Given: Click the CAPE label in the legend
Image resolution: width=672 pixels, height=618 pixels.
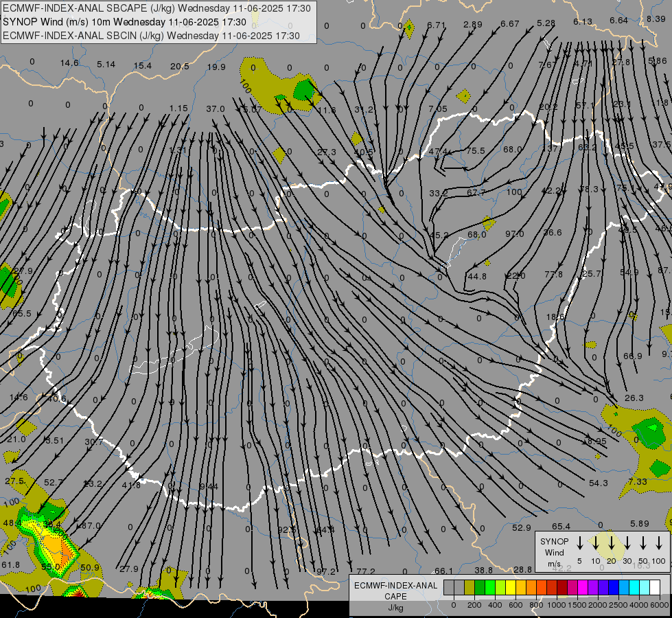Looking at the screenshot, I should (395, 597).
